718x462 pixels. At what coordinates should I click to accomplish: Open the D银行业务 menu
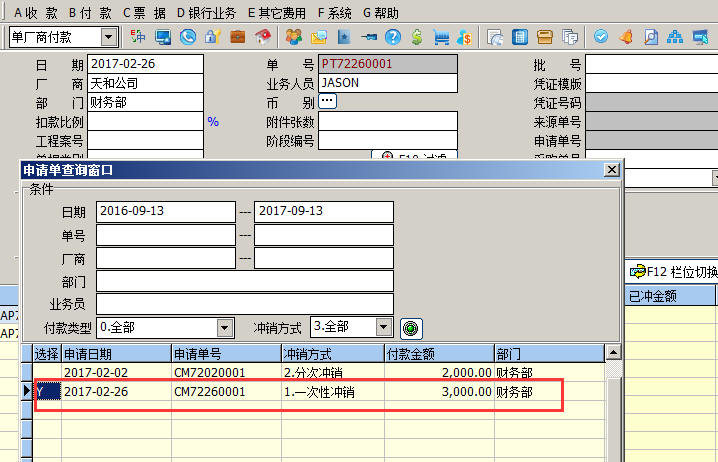(x=206, y=13)
